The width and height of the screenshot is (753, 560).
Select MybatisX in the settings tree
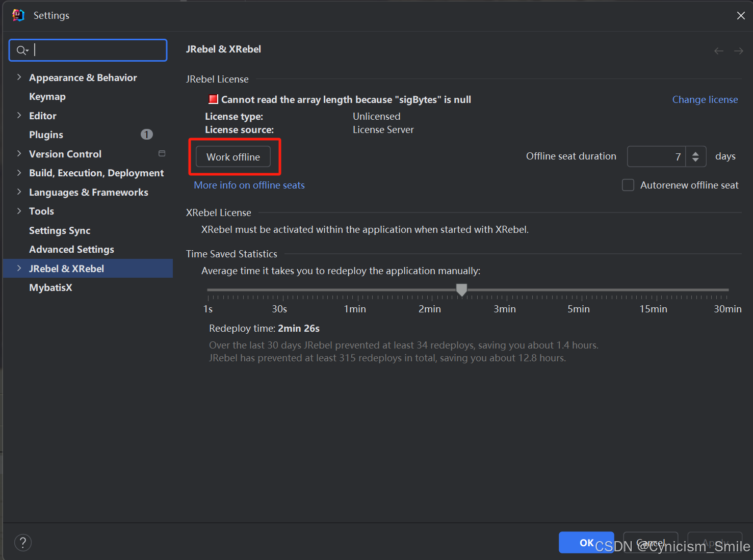(50, 287)
